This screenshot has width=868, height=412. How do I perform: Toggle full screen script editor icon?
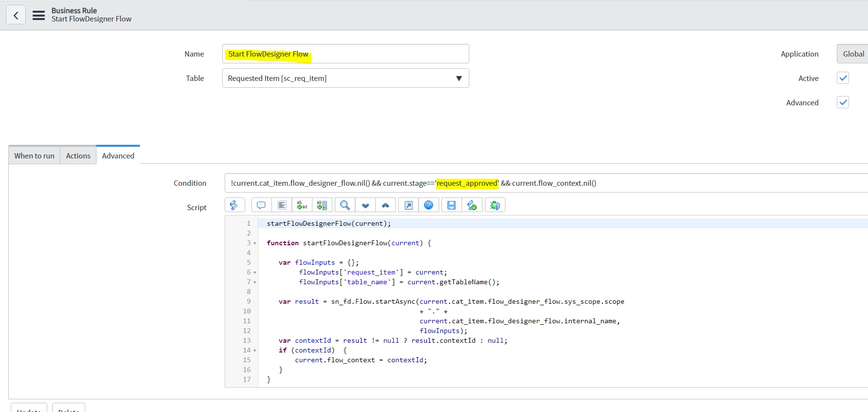[x=408, y=205]
